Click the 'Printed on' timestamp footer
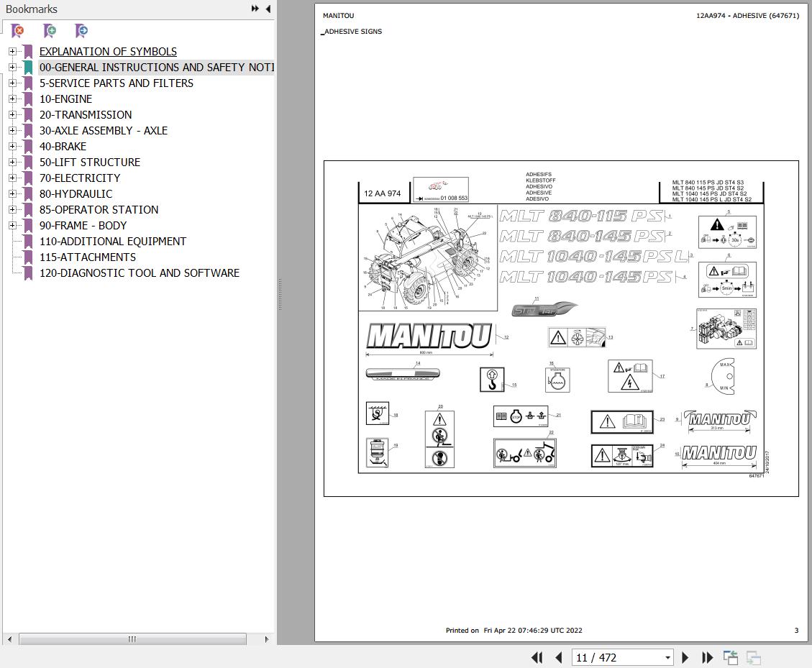This screenshot has width=812, height=668. pyautogui.click(x=514, y=631)
